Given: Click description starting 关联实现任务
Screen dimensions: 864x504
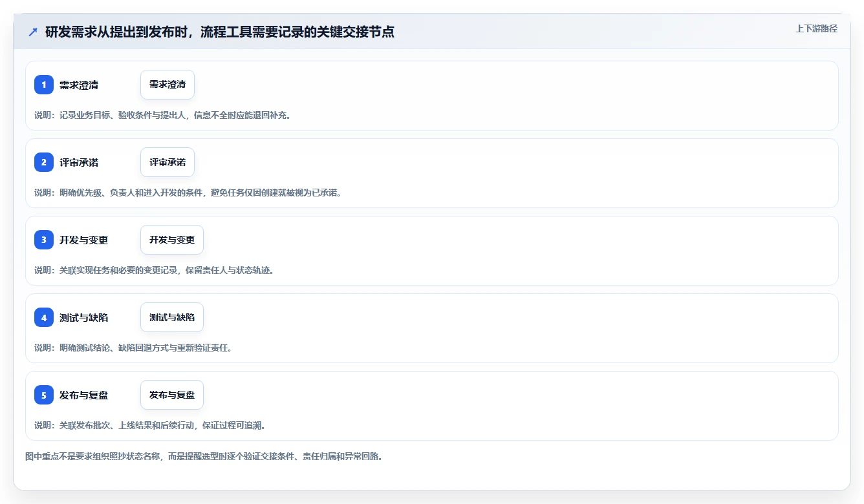Looking at the screenshot, I should 154,270.
